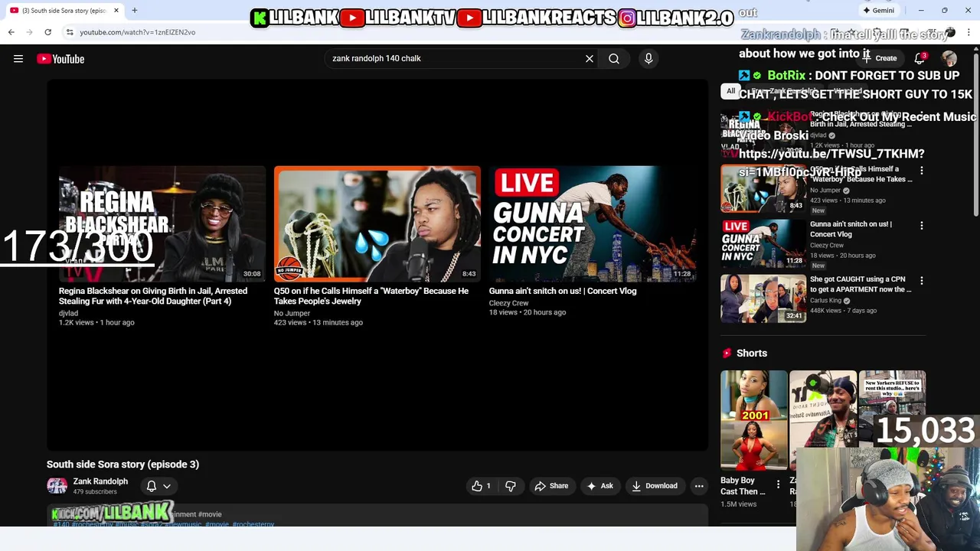Open the Gunna ain't snitch title link
This screenshot has height=551, width=980.
point(563,291)
